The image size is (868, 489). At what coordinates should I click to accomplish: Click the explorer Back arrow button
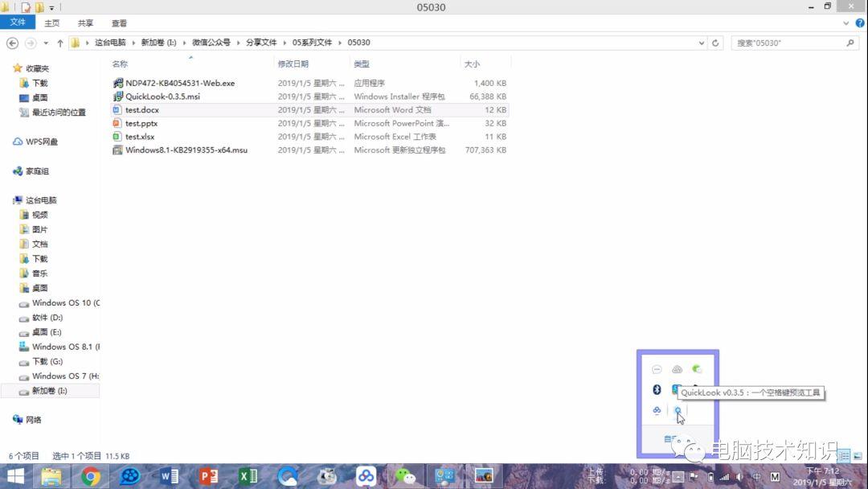[12, 43]
